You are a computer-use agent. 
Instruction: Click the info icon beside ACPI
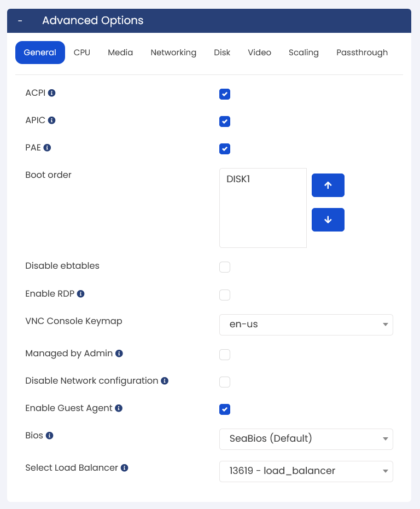coord(51,93)
